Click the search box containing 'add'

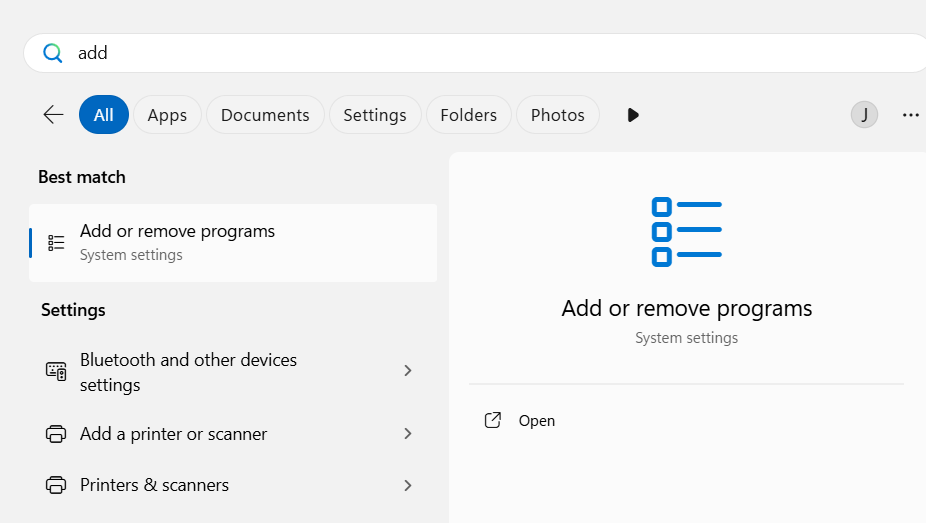[x=475, y=53]
